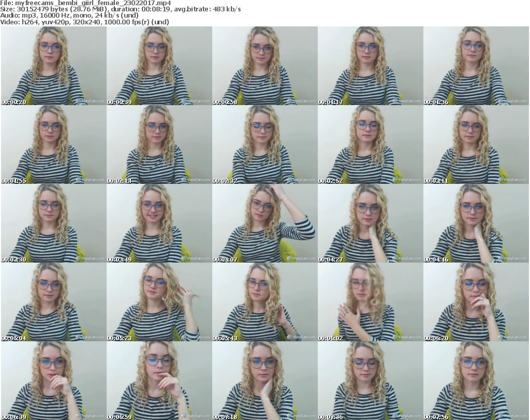Select the thumbnail frame at 00:00:39
This screenshot has width=530, height=420.
click(159, 66)
